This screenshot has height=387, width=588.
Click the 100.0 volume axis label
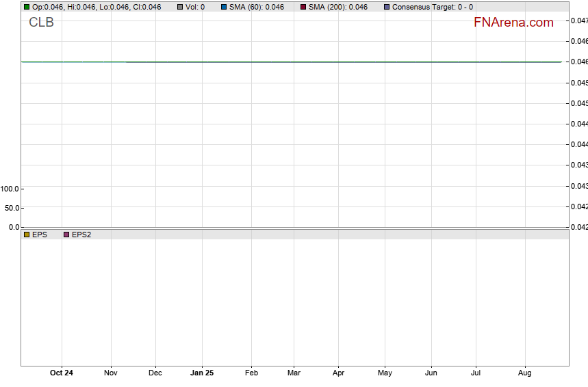[10, 189]
